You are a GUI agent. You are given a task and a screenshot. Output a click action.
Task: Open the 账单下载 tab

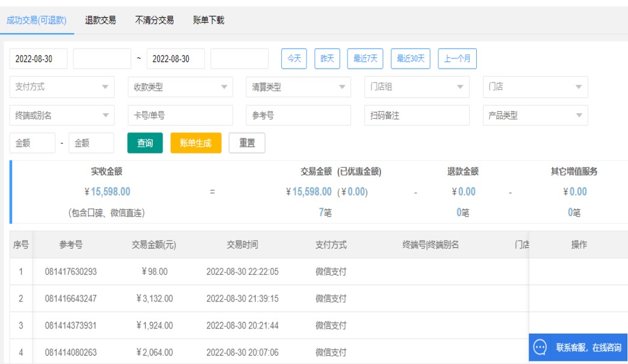pos(208,20)
